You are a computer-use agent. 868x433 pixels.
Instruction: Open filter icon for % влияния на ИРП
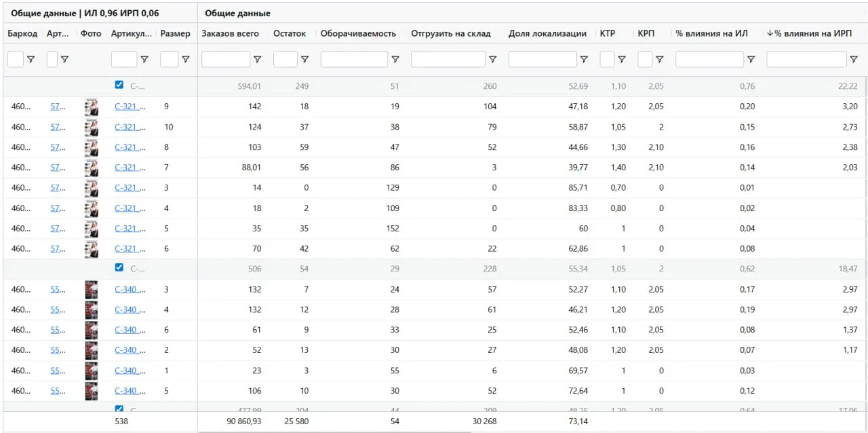854,60
